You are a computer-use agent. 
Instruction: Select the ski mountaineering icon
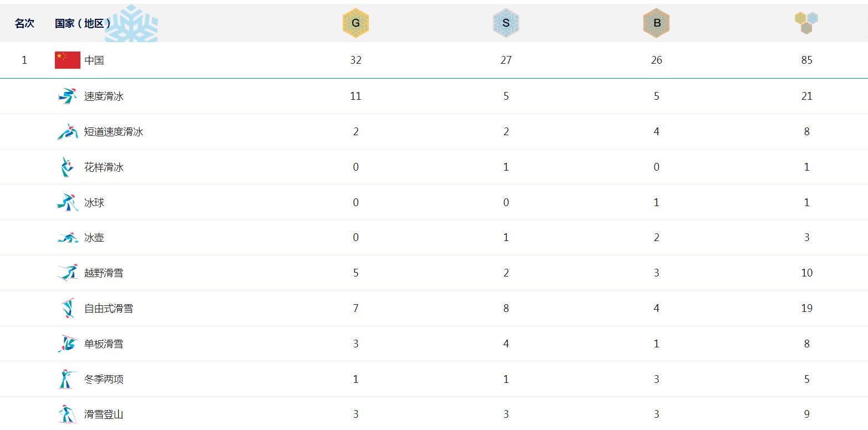pos(67,414)
